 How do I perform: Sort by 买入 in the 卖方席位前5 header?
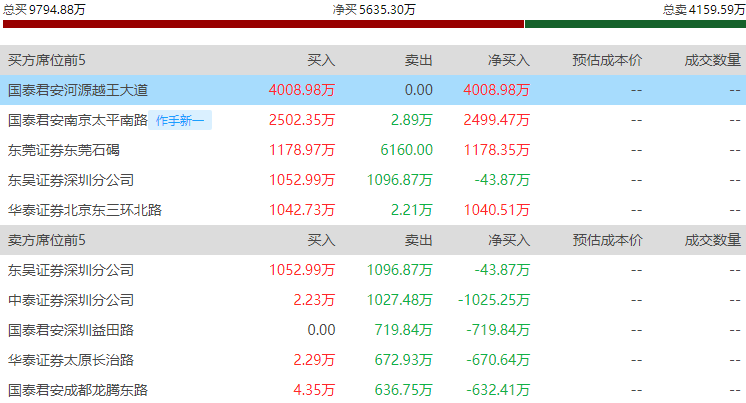(321, 240)
